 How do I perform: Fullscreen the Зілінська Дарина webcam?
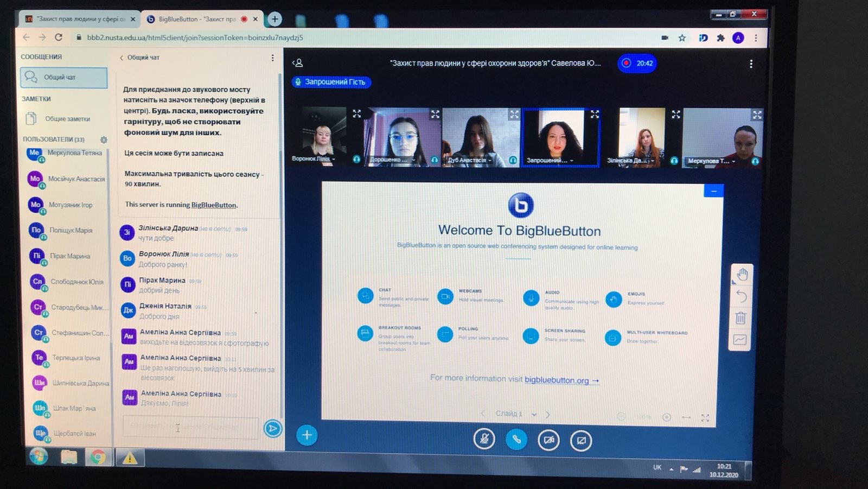tap(675, 114)
